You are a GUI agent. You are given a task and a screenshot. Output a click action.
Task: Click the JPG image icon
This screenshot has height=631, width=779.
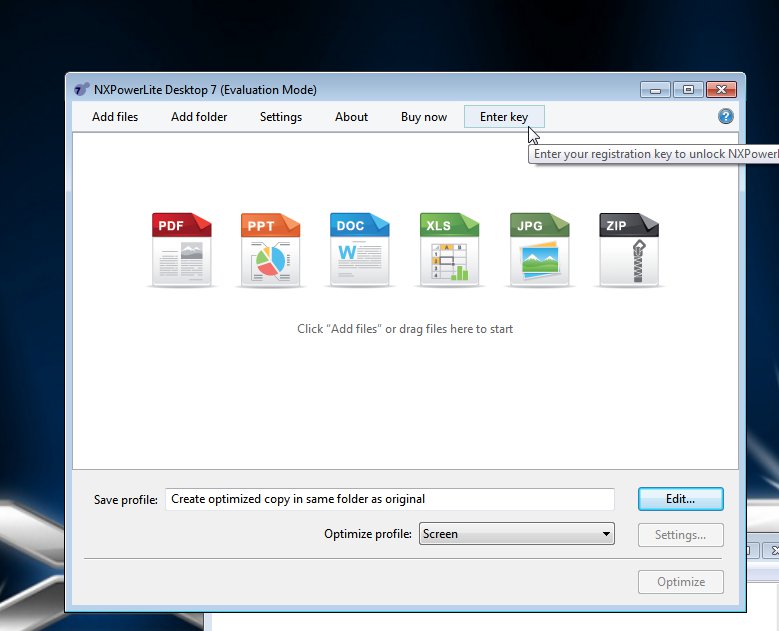[x=540, y=250]
